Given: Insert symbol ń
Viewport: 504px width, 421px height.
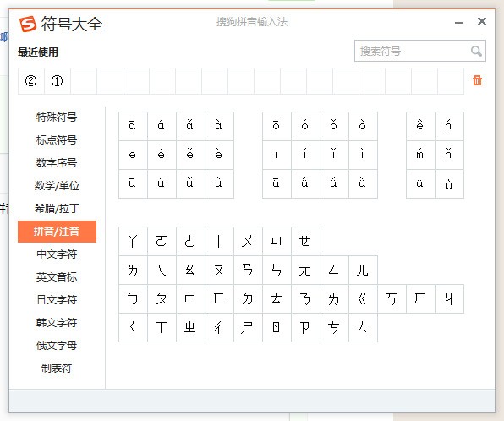Looking at the screenshot, I should click(449, 126).
